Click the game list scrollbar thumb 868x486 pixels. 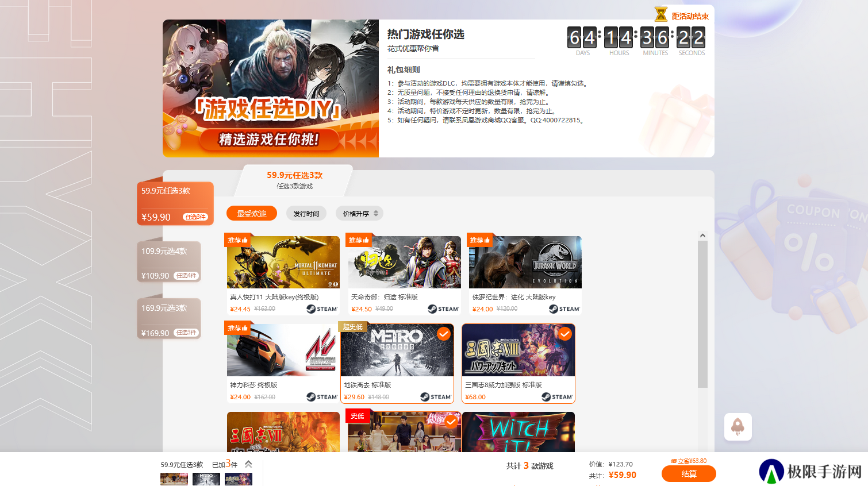[702, 314]
